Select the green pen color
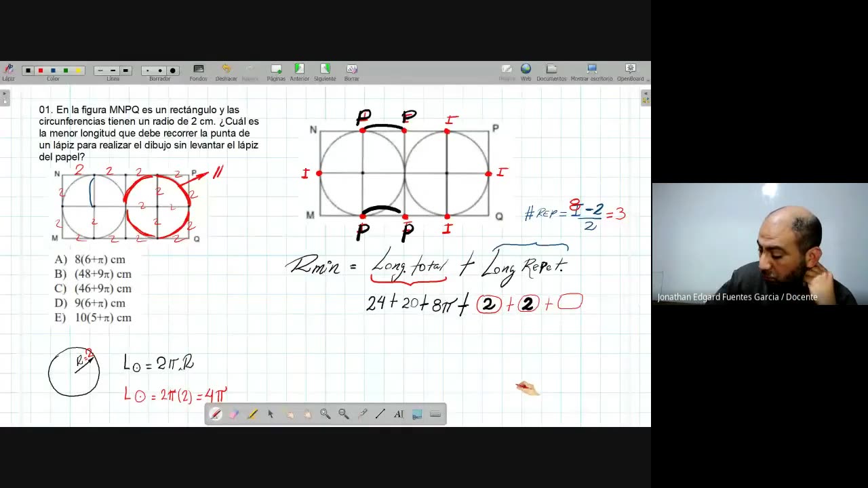868x488 pixels. click(x=66, y=70)
